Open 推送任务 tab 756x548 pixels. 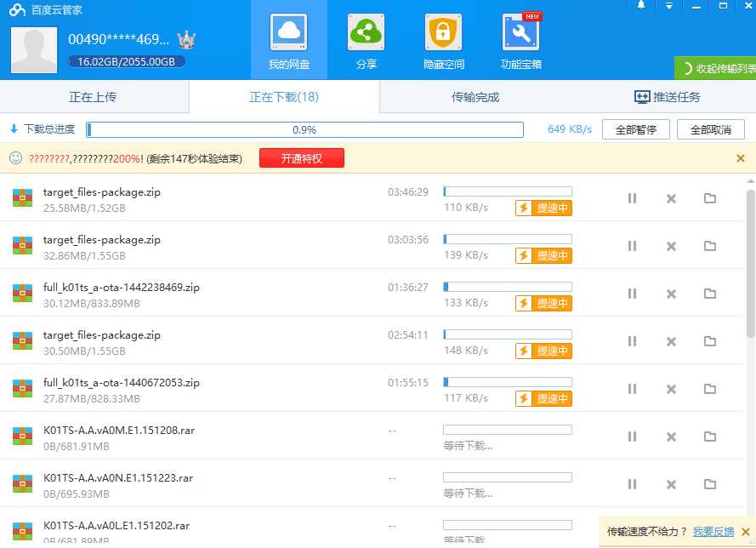(x=668, y=97)
